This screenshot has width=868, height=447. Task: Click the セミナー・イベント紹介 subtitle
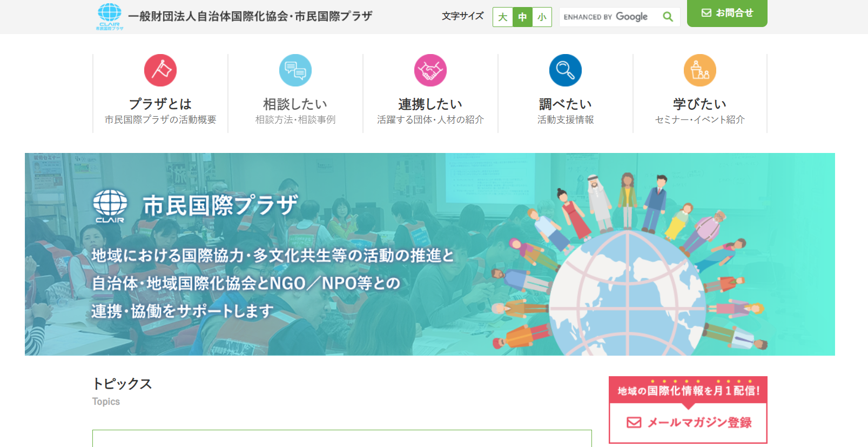click(x=700, y=119)
